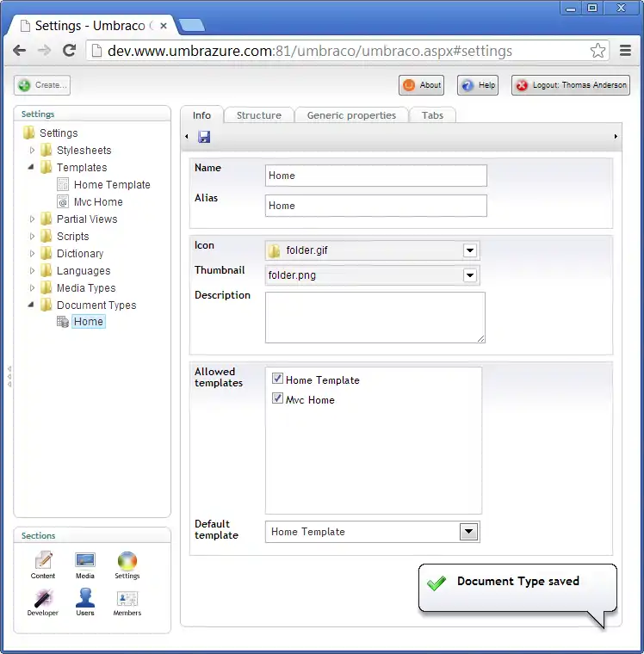
Task: Click the Scripts folder icon
Action: coord(46,236)
